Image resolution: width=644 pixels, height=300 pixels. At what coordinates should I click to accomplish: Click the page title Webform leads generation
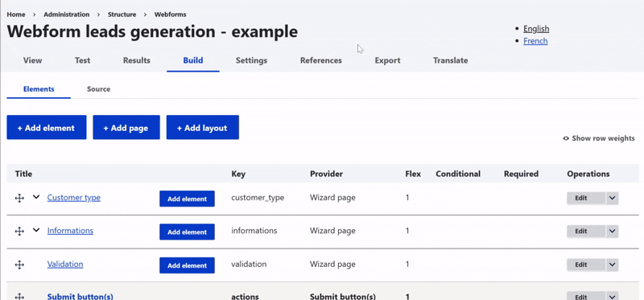pyautogui.click(x=152, y=31)
